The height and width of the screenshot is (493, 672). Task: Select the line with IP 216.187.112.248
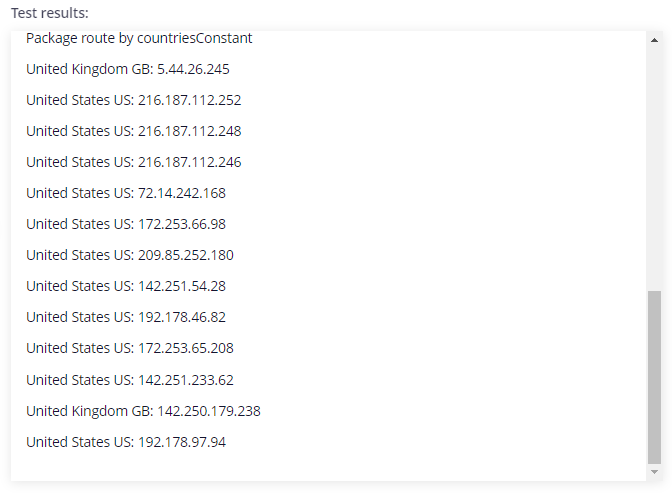(134, 131)
